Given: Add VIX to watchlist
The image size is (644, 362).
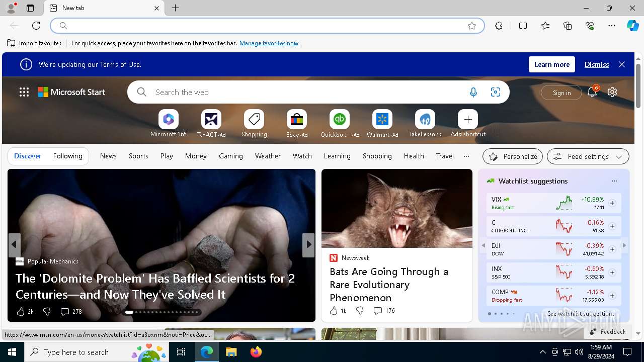Looking at the screenshot, I should pyautogui.click(x=612, y=203).
